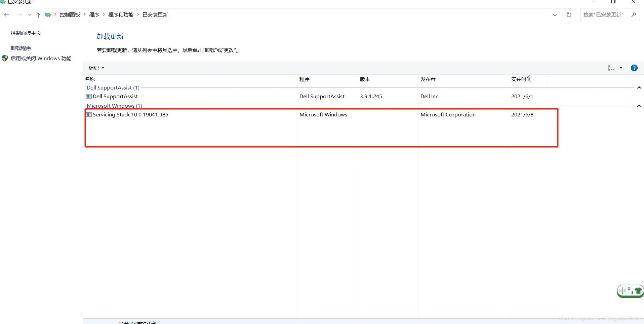Collapse the Dell SupportAssist group
This screenshot has height=324, width=644.
pyautogui.click(x=639, y=88)
